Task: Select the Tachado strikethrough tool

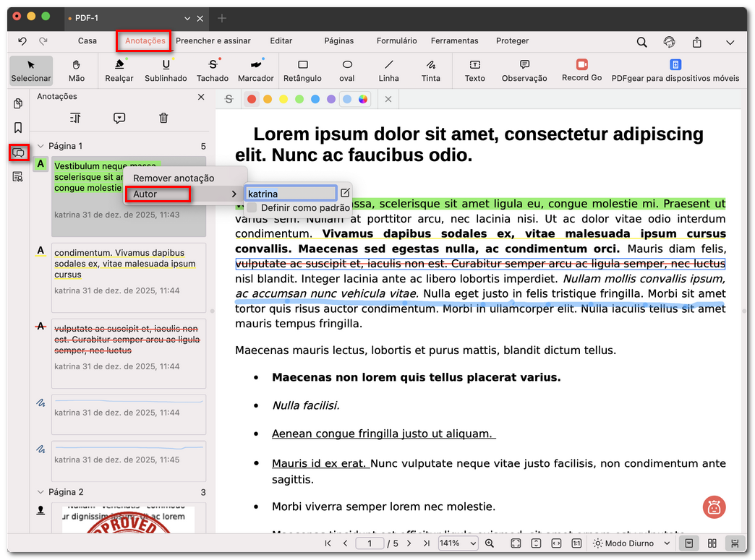Action: pyautogui.click(x=212, y=70)
